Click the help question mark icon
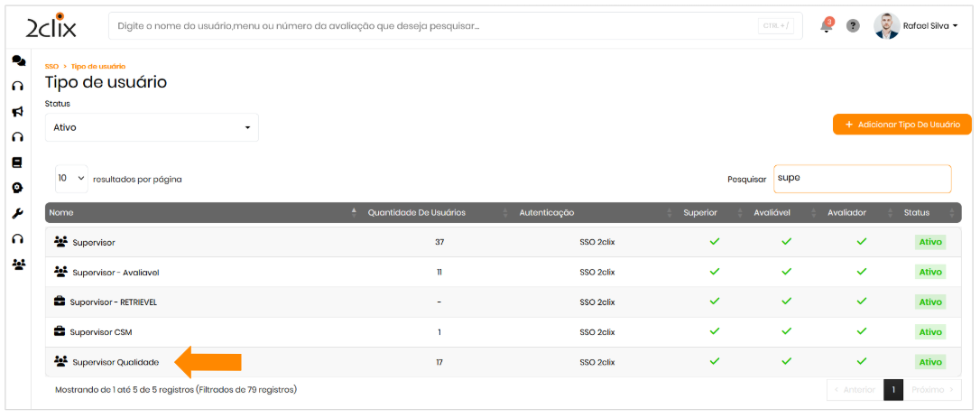The width and height of the screenshot is (980, 418). (x=853, y=26)
